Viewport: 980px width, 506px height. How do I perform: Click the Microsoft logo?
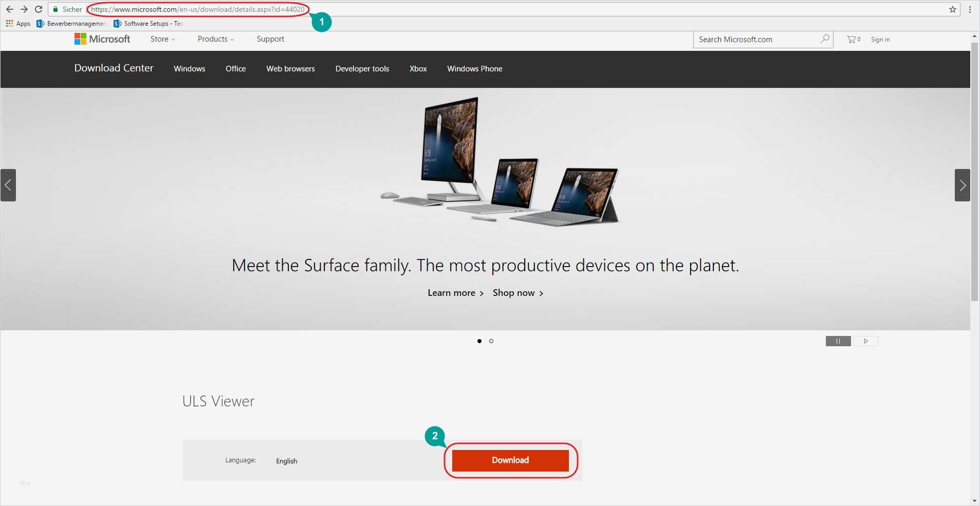(102, 39)
